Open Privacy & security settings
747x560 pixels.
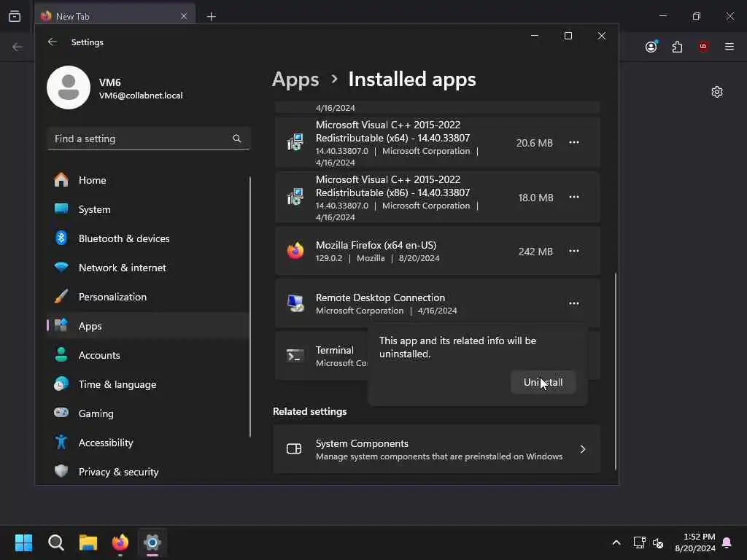tap(147, 472)
